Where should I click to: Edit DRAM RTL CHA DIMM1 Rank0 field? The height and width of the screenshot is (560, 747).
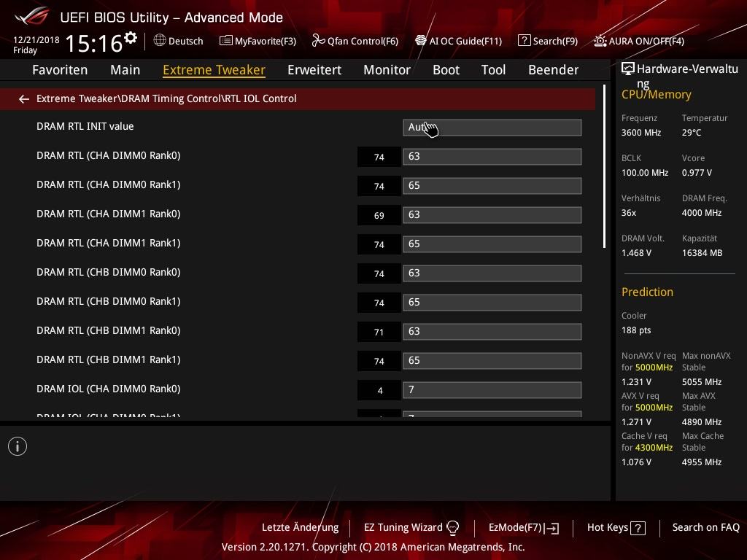click(492, 215)
